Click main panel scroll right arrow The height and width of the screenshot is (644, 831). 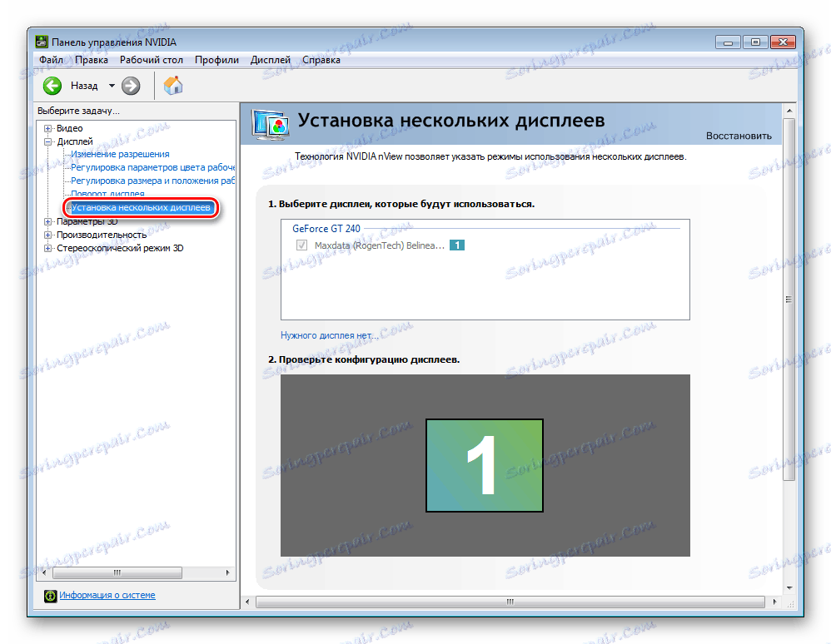[x=774, y=602]
